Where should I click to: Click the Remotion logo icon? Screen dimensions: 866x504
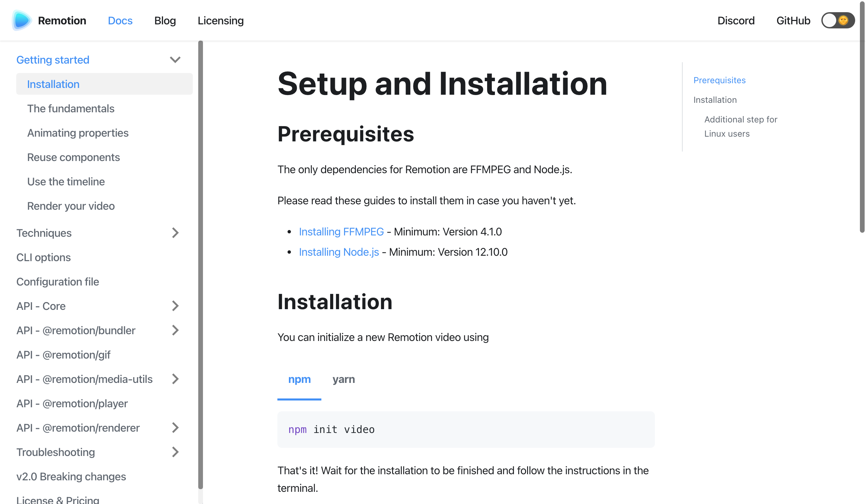(x=21, y=20)
